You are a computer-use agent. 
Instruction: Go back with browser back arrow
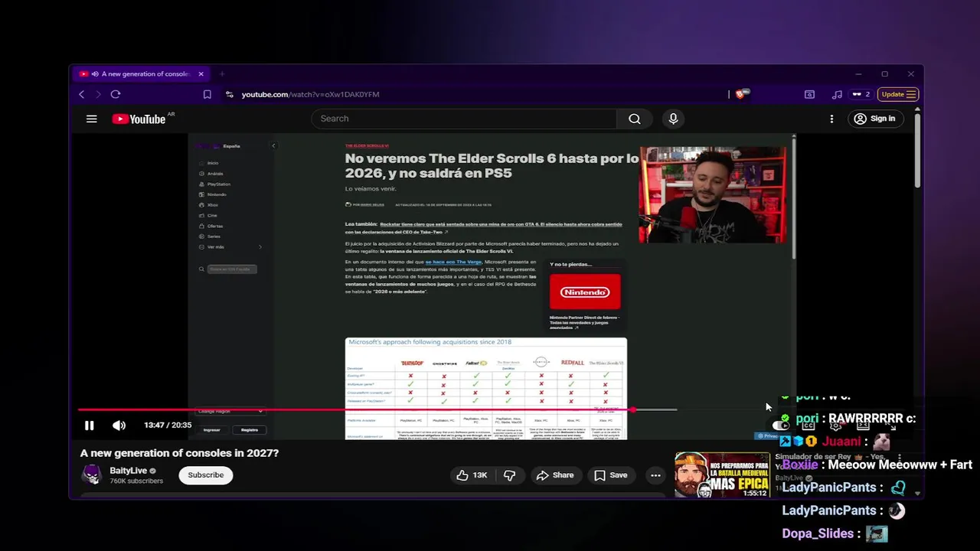coord(81,94)
